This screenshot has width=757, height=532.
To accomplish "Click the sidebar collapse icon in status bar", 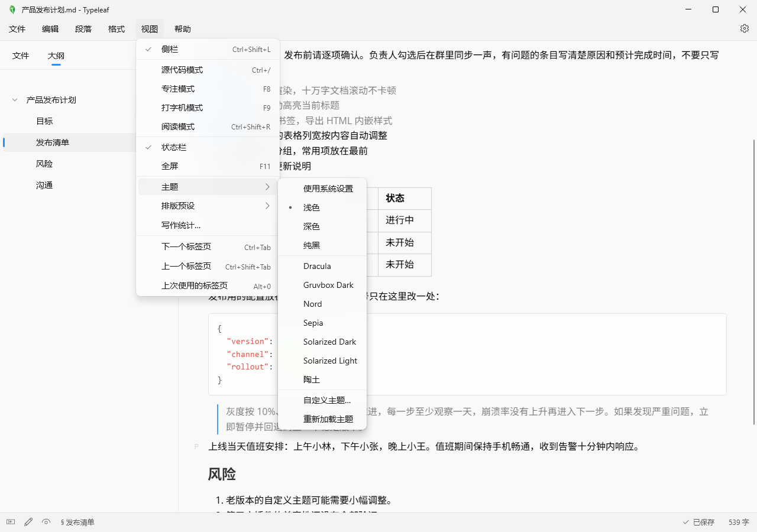I will [11, 522].
